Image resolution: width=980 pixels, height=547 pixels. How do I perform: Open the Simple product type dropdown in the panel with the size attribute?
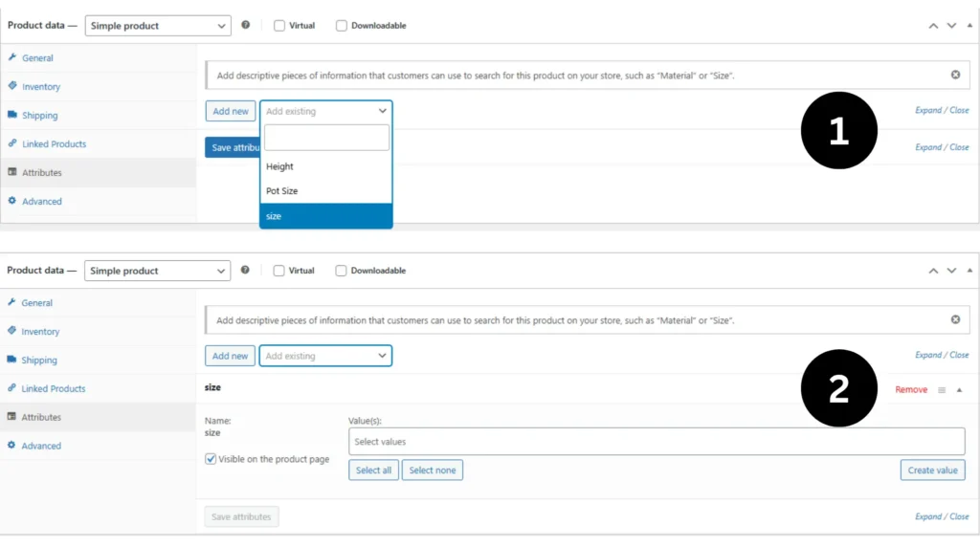pos(158,271)
